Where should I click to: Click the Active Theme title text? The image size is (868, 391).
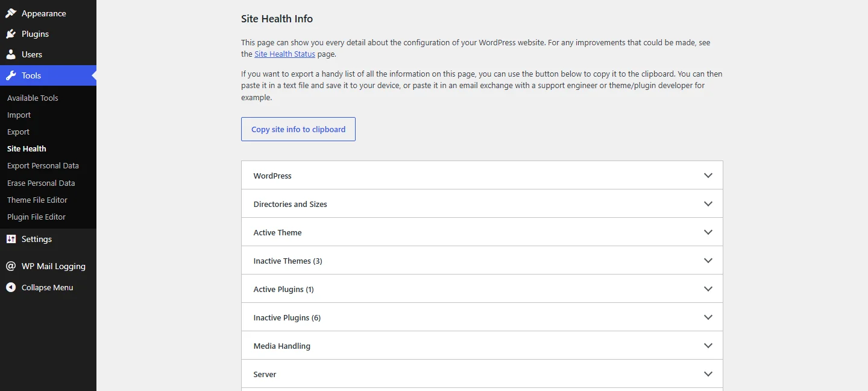coord(277,232)
